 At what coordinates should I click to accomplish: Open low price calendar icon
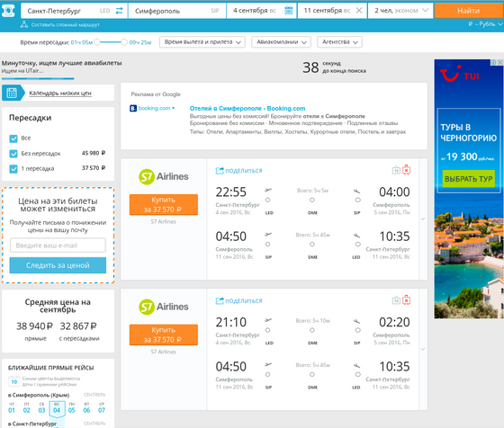tap(12, 94)
